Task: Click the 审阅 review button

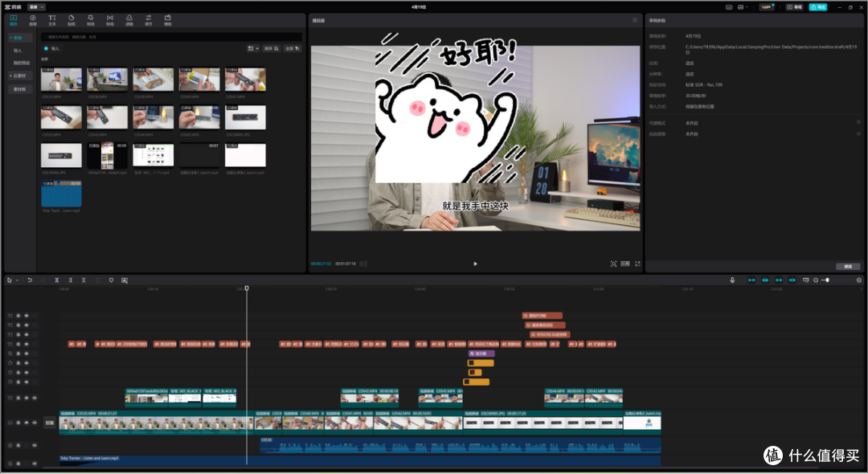Action: click(795, 7)
